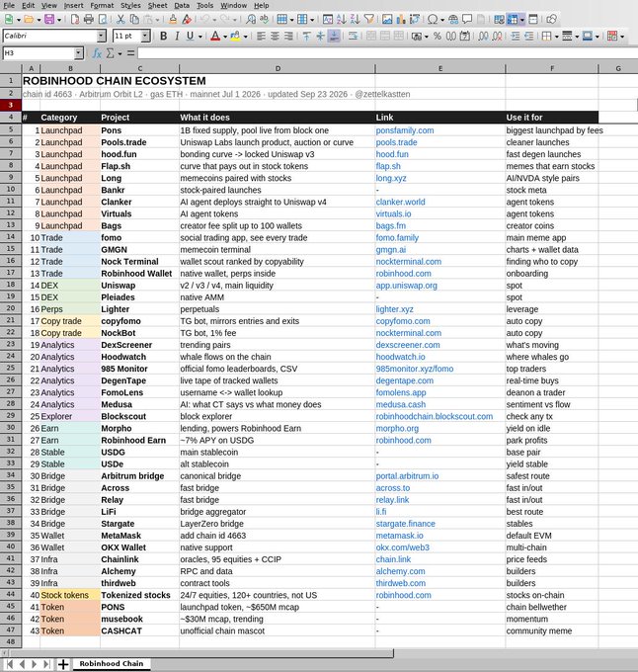The height and width of the screenshot is (672, 638).
Task: Increase the indent
Action: [516, 36]
